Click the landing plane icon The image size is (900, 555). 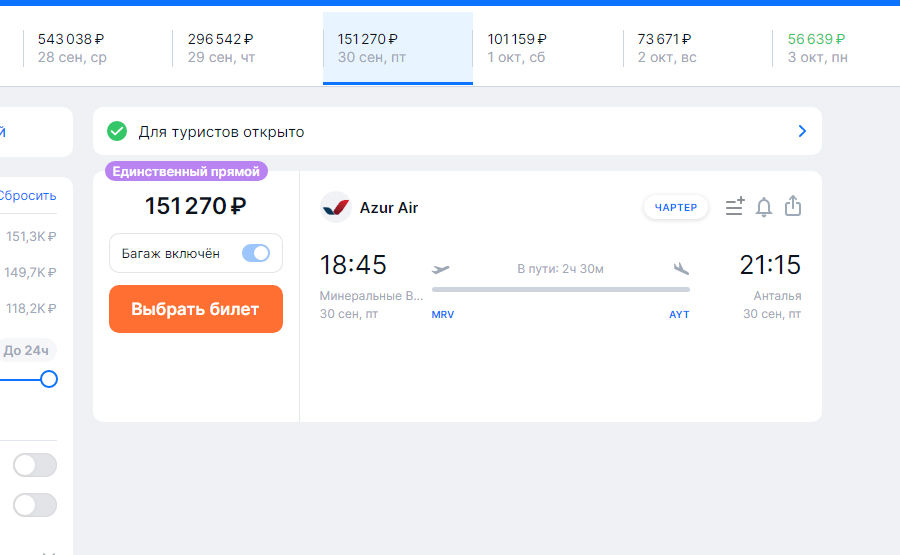(x=682, y=268)
